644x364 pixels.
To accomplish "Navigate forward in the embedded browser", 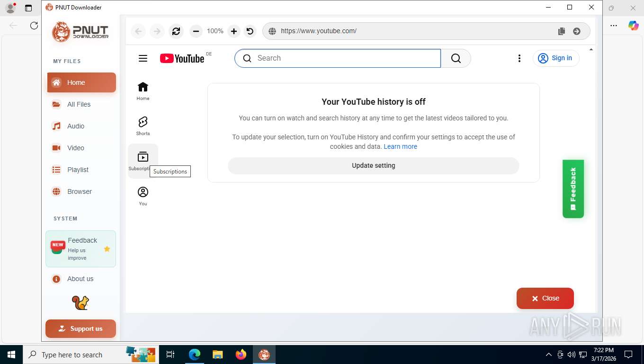I will coord(157,31).
